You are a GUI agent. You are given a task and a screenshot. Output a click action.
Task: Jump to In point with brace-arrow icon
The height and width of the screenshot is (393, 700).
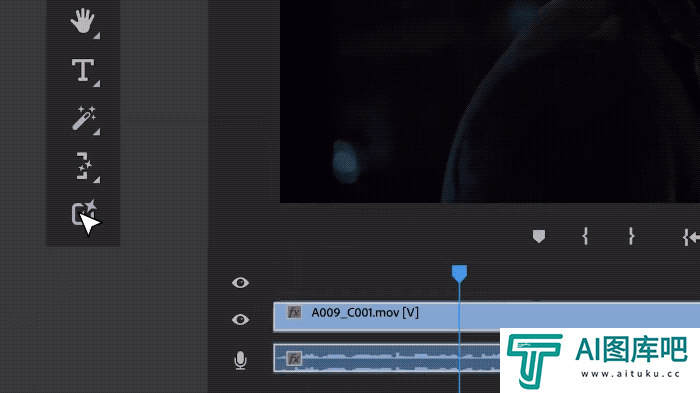tap(691, 237)
